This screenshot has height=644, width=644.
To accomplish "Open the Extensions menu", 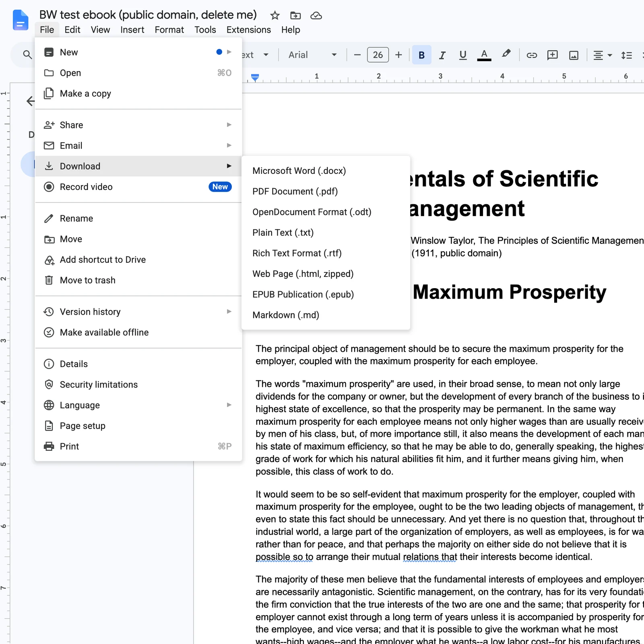I will [249, 30].
